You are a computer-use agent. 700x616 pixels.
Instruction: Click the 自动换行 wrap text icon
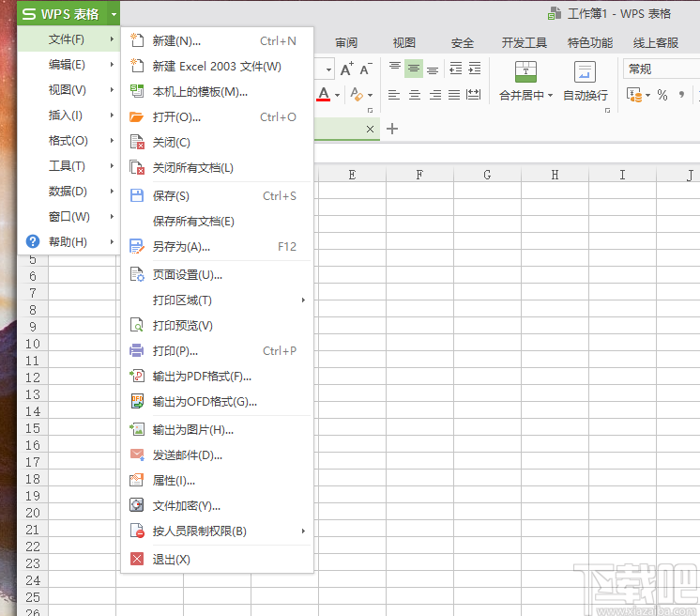585,72
